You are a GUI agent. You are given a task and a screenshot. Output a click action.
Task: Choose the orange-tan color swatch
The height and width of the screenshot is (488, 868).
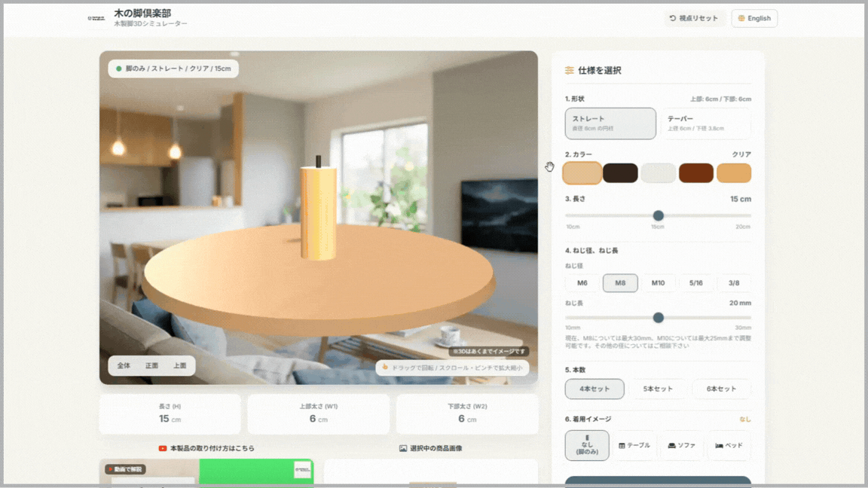coord(734,173)
